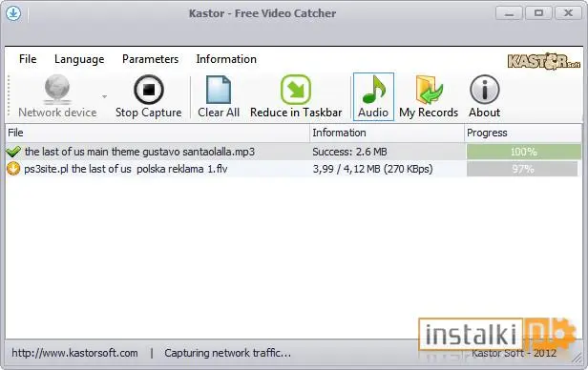Clear All entries with the page icon
588x370 pixels.
(x=219, y=90)
